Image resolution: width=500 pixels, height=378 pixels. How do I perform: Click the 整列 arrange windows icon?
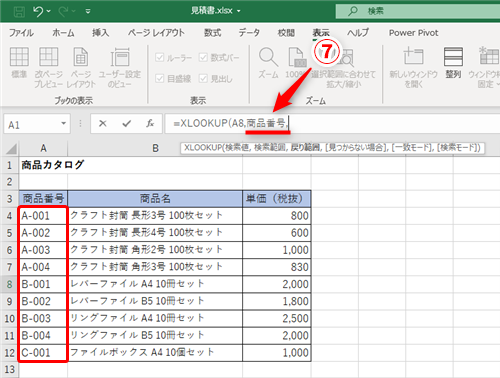(x=453, y=57)
